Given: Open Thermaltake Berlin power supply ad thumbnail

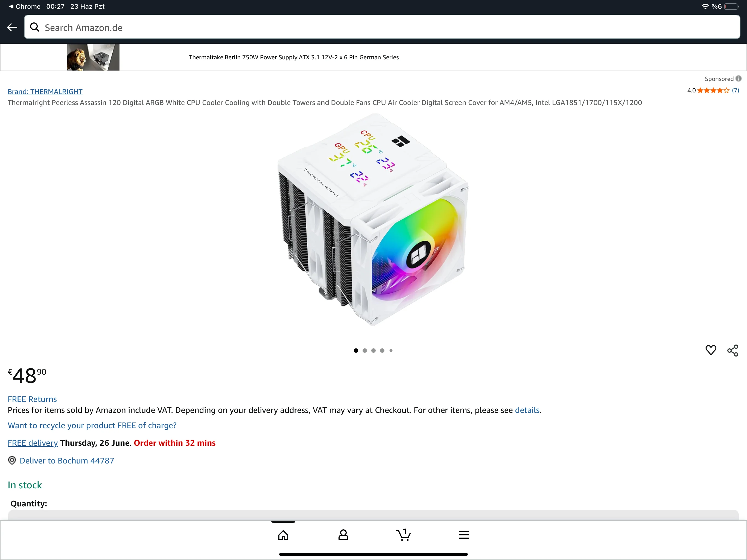Looking at the screenshot, I should pos(93,57).
